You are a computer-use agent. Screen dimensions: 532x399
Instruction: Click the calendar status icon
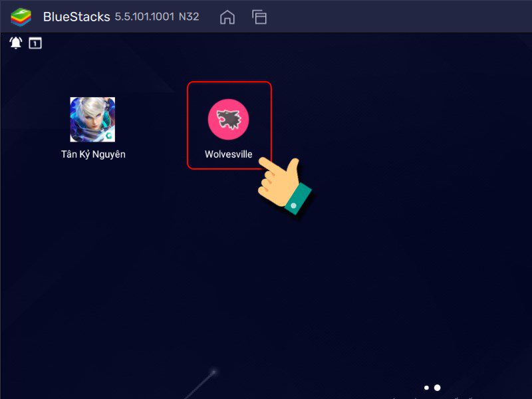point(35,43)
